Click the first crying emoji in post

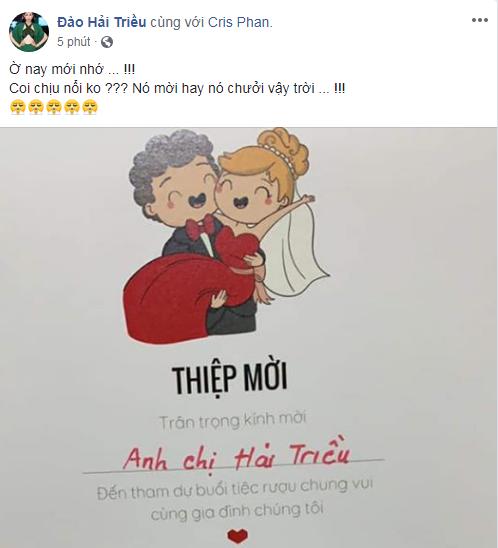tap(17, 107)
